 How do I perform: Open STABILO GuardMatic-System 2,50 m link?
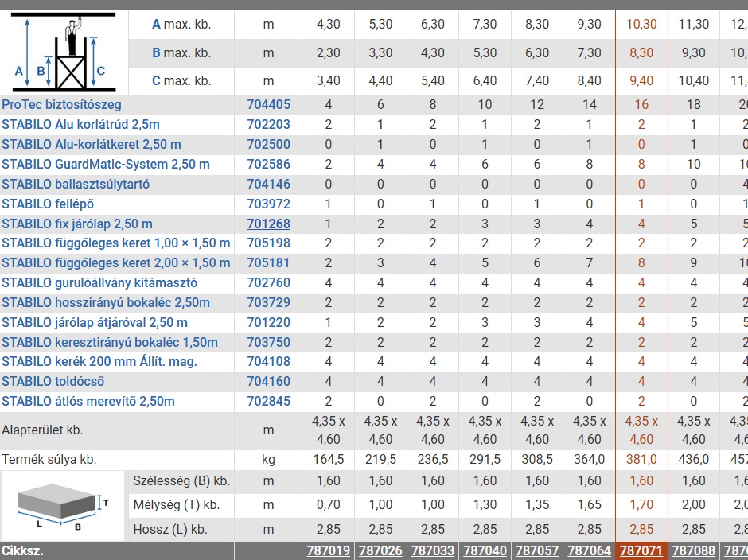click(106, 164)
